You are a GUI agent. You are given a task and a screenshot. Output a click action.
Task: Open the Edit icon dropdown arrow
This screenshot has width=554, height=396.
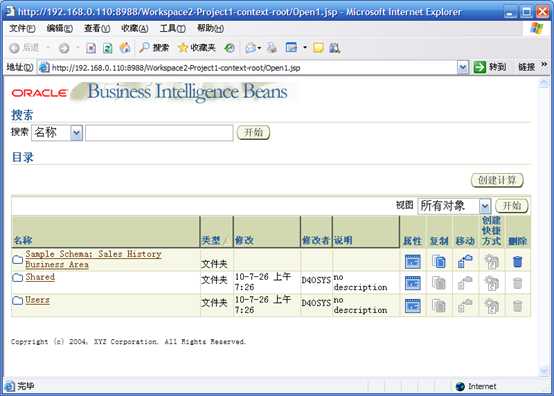click(x=305, y=48)
